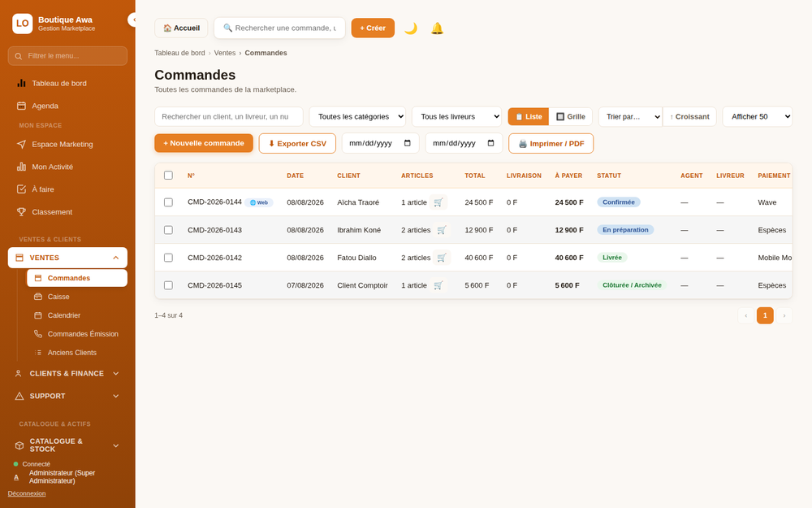This screenshot has width=812, height=508.
Task: Collapse the VENTES section
Action: pyautogui.click(x=67, y=258)
